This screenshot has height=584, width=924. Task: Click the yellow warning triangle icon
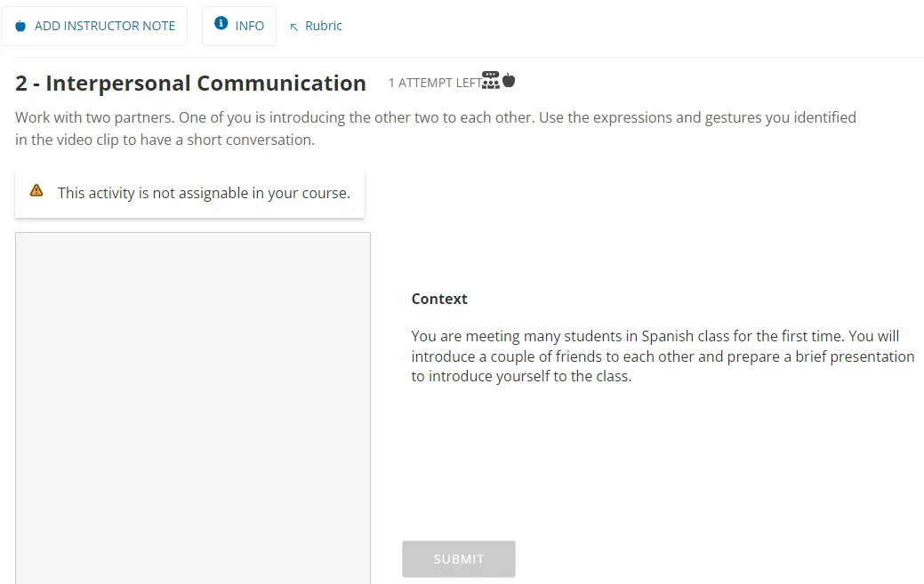pos(36,189)
